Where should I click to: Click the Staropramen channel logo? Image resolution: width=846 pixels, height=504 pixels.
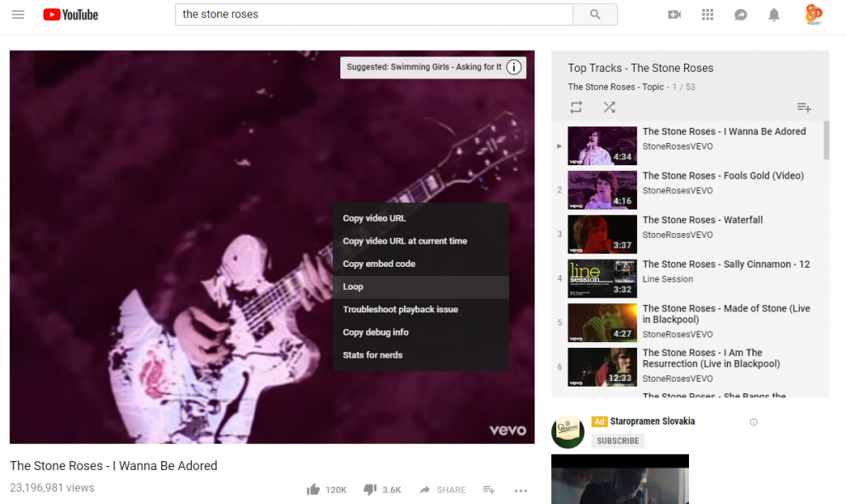point(568,431)
